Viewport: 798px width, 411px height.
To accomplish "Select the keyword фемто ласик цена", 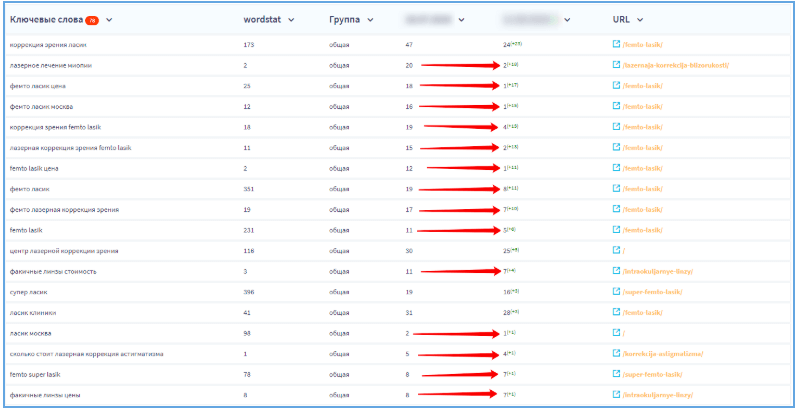I will [39, 86].
